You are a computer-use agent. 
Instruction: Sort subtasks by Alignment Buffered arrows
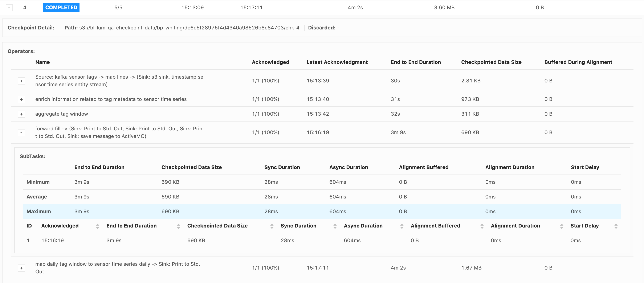pyautogui.click(x=482, y=226)
